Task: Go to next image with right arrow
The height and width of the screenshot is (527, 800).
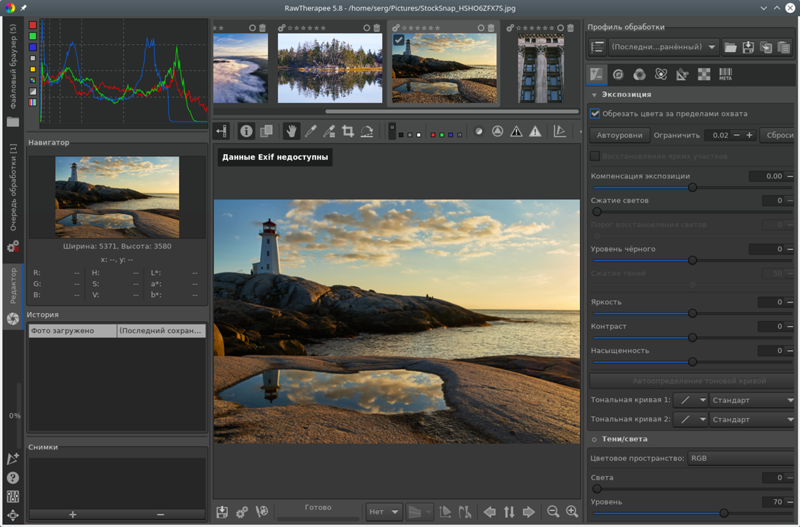Action: [529, 512]
